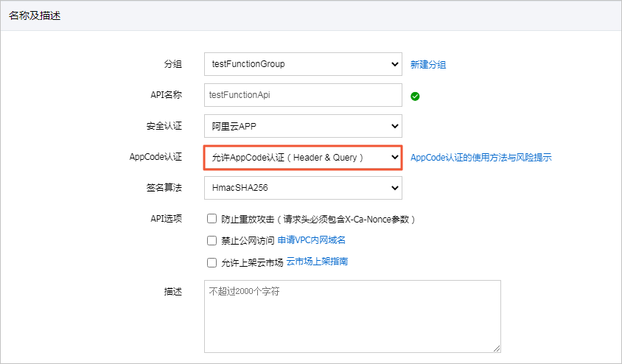
Task: Open the 申请VPC内网域名 link
Action: pyautogui.click(x=312, y=240)
